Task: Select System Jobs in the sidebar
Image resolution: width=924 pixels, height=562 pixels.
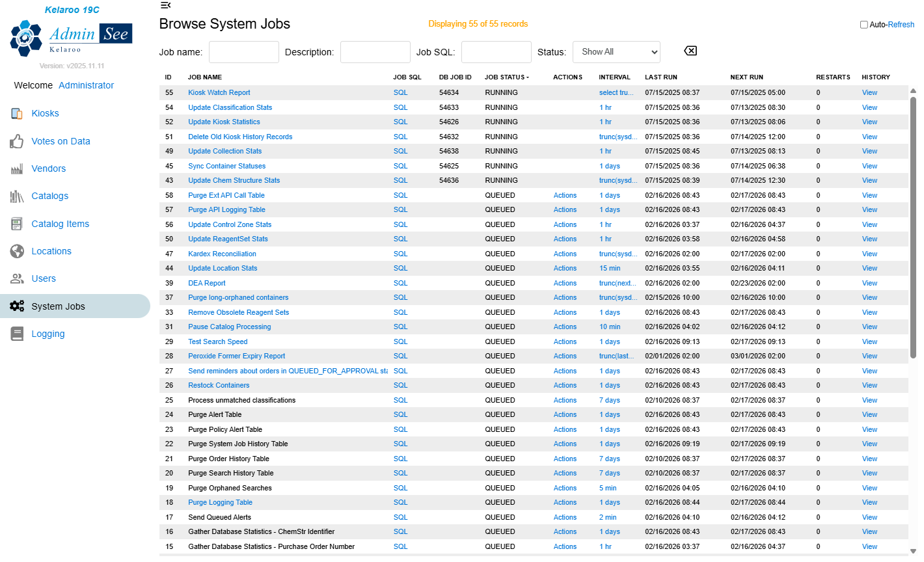Action: (x=58, y=306)
